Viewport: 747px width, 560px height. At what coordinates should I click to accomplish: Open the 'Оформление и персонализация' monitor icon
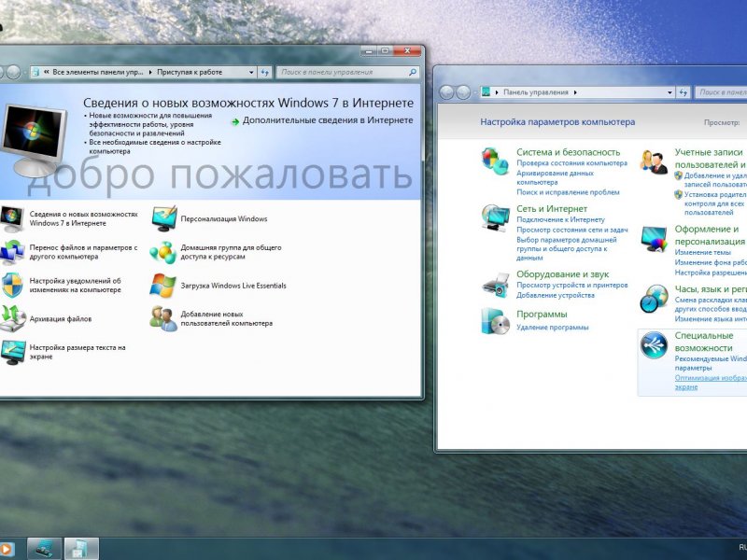654,239
